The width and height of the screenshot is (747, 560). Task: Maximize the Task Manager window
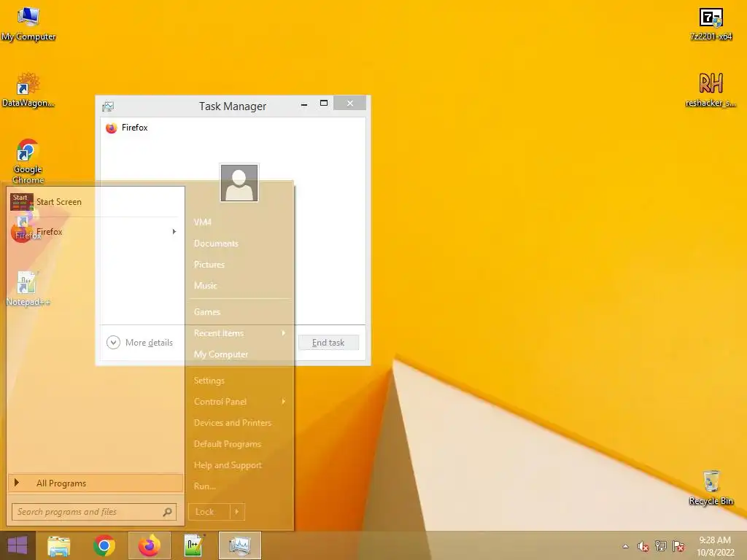(x=323, y=104)
